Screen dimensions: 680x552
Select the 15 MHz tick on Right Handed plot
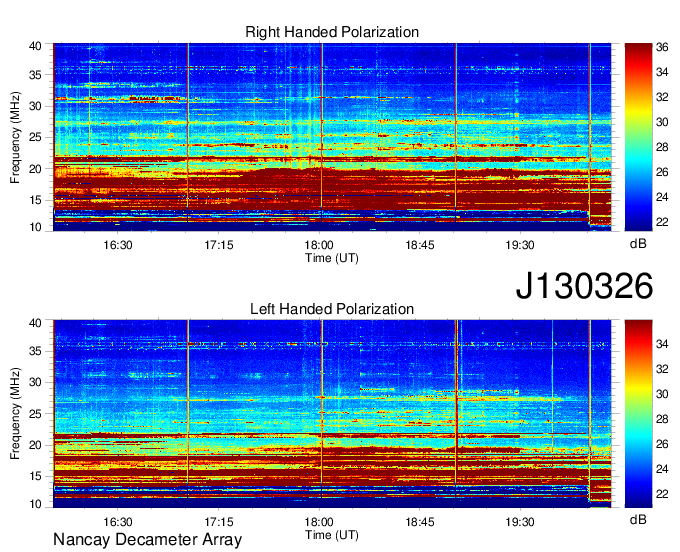(x=35, y=200)
